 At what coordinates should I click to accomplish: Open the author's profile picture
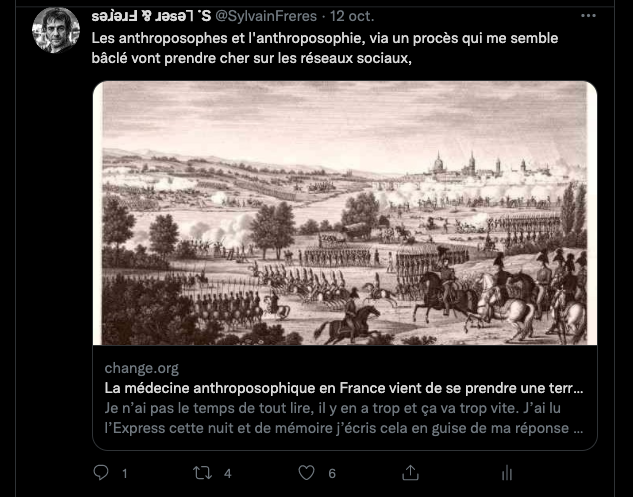click(x=56, y=30)
